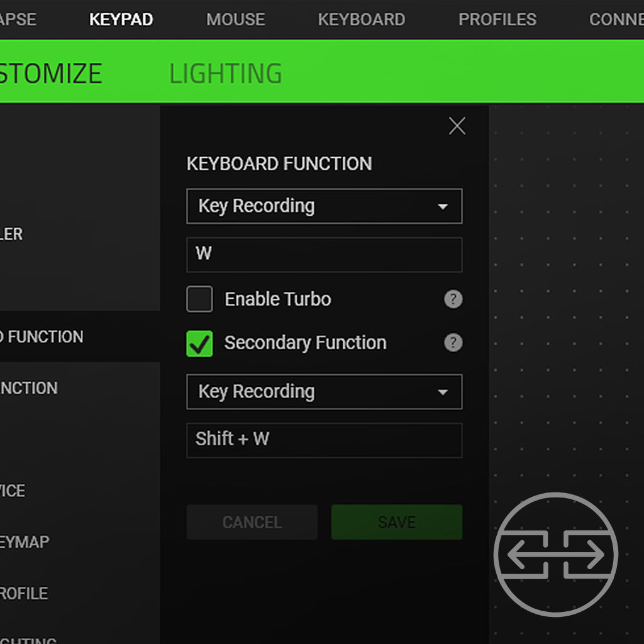Select the Keypad tab
Screen dimensions: 644x644
tap(121, 19)
